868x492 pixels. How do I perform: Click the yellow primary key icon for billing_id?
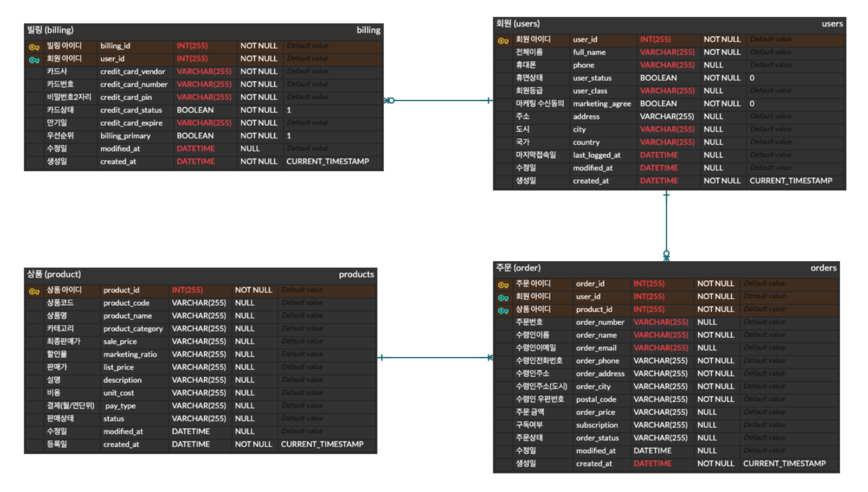(x=34, y=47)
